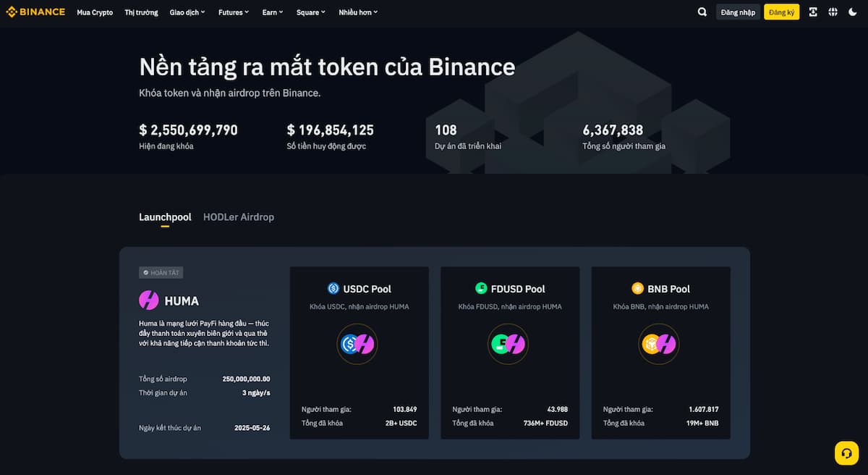868x475 pixels.
Task: Click the Đăng nhập login button
Action: tap(738, 12)
